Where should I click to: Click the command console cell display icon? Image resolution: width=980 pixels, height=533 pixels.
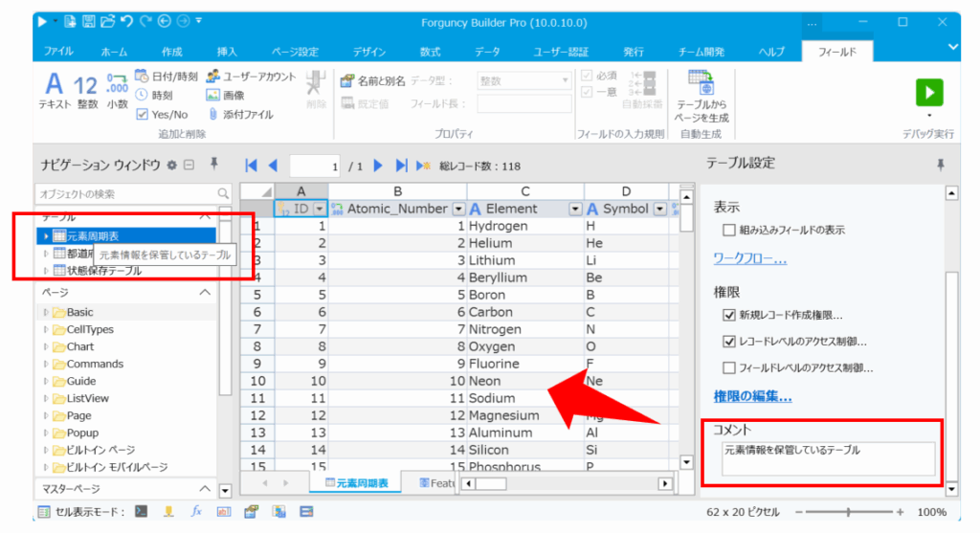click(142, 511)
